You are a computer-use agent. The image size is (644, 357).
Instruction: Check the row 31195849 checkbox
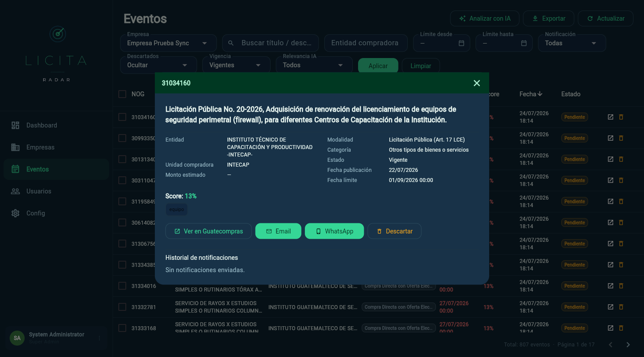[x=122, y=201]
